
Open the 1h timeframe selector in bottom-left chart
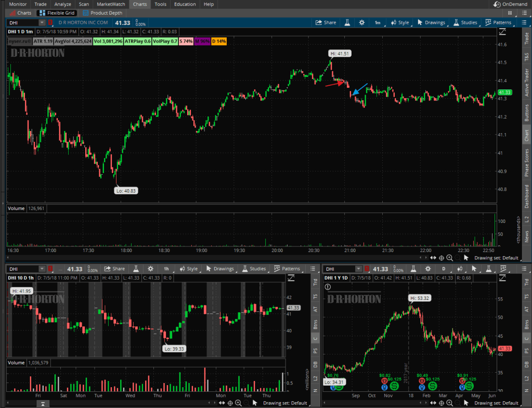coord(166,269)
